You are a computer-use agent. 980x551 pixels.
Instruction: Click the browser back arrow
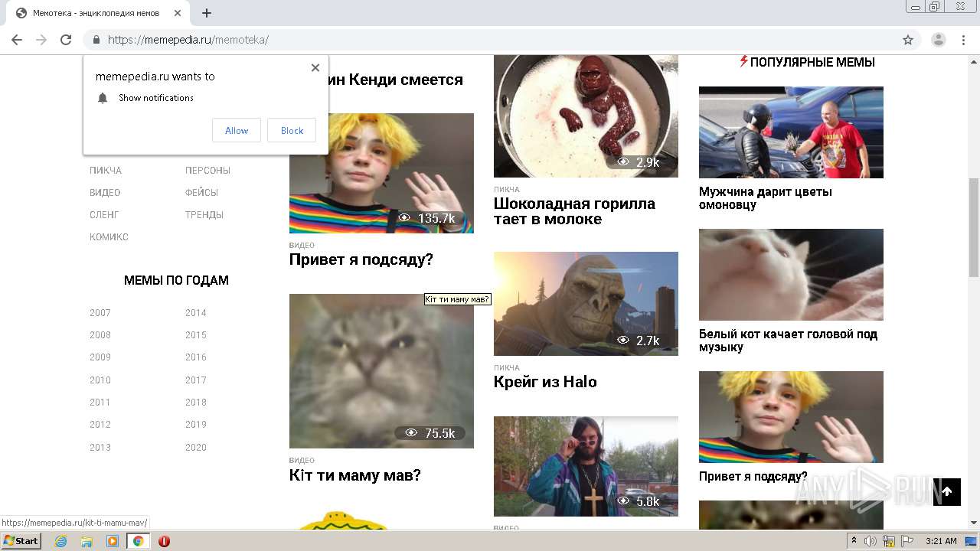pos(17,40)
